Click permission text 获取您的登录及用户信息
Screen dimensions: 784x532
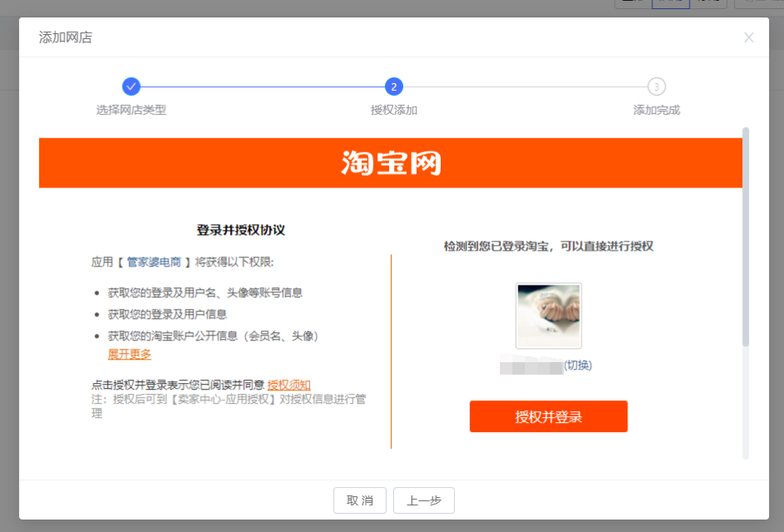[167, 314]
